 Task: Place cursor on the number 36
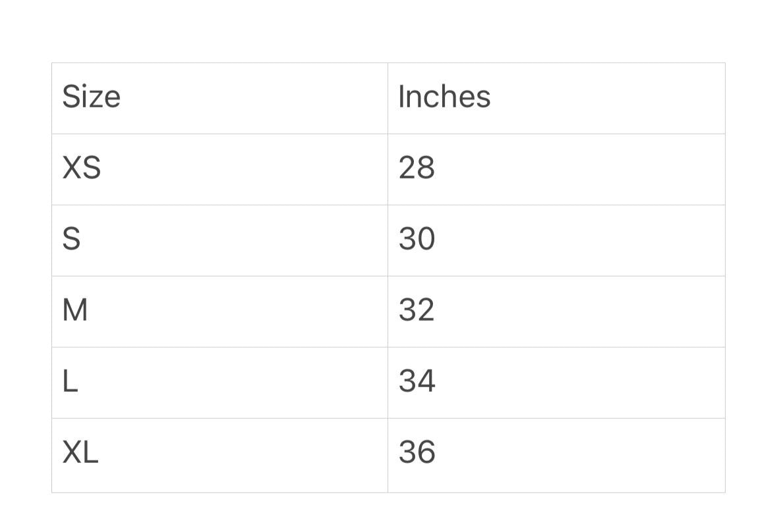point(417,452)
